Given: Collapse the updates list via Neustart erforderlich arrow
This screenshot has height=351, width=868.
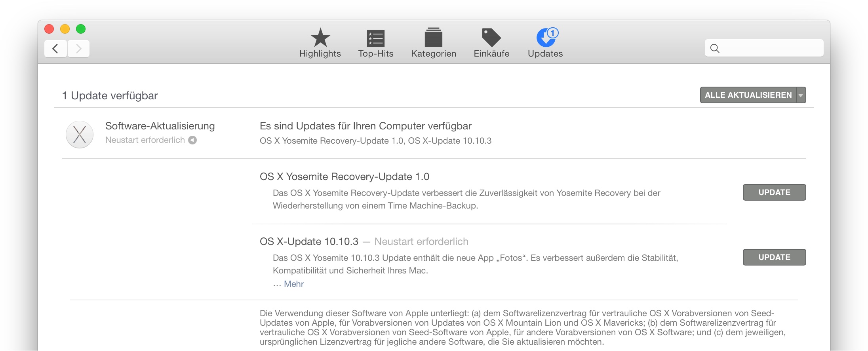Looking at the screenshot, I should click(x=192, y=140).
